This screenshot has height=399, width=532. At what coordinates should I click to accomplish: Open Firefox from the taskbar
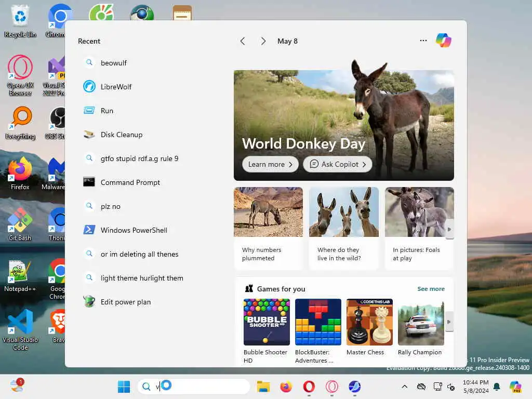[286, 387]
